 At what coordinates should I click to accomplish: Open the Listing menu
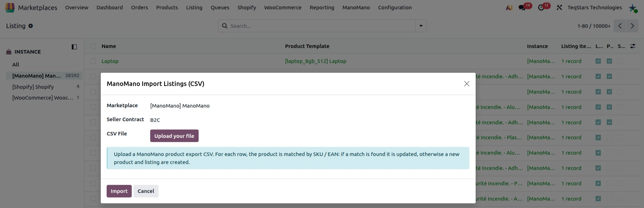click(194, 8)
